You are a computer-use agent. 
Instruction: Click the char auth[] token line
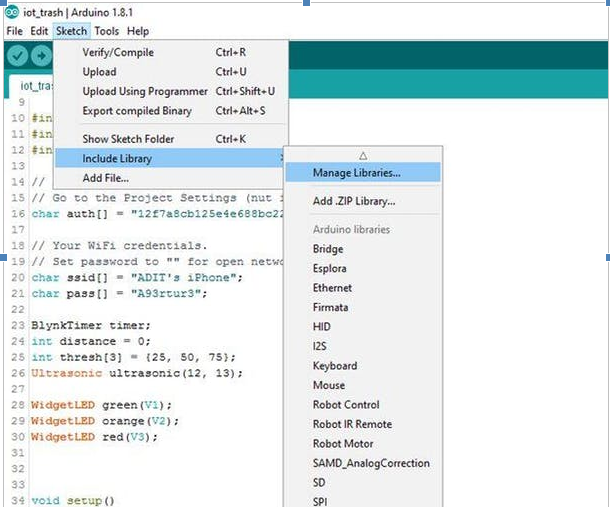pyautogui.click(x=157, y=214)
